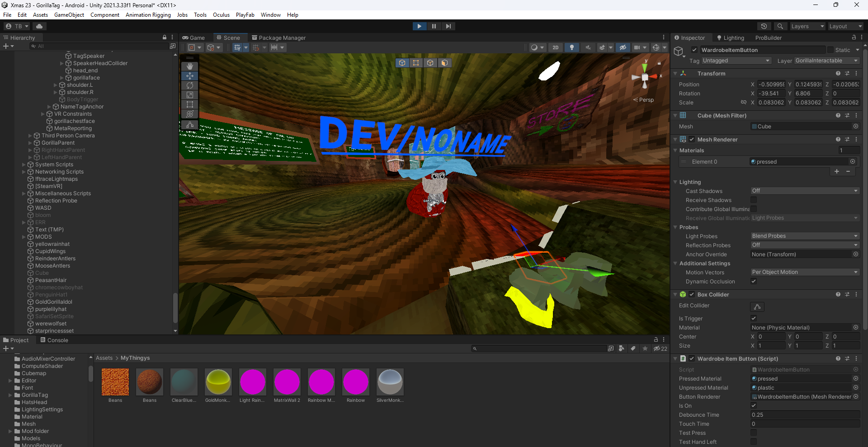
Task: Switch to the Package Manager tab
Action: coord(279,38)
